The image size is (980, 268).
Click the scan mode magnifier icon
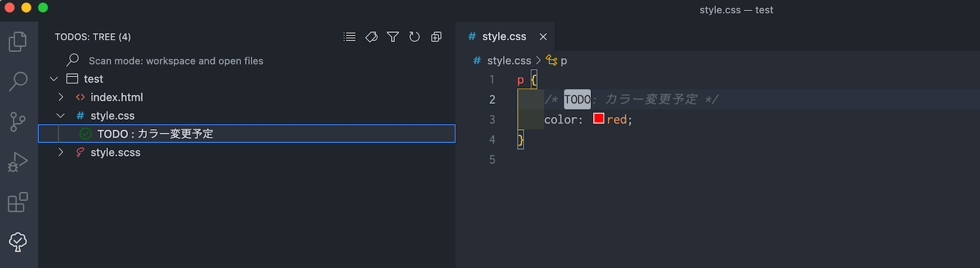(73, 60)
